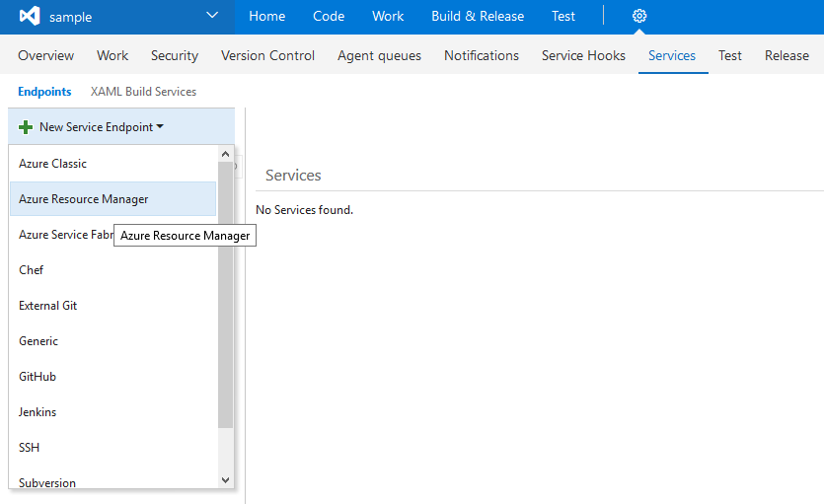Go to Version Control settings tab
The width and height of the screenshot is (824, 504).
click(267, 55)
